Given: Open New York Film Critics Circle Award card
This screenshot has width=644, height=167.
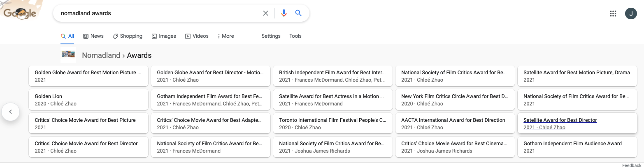Looking at the screenshot, I should (x=455, y=100).
